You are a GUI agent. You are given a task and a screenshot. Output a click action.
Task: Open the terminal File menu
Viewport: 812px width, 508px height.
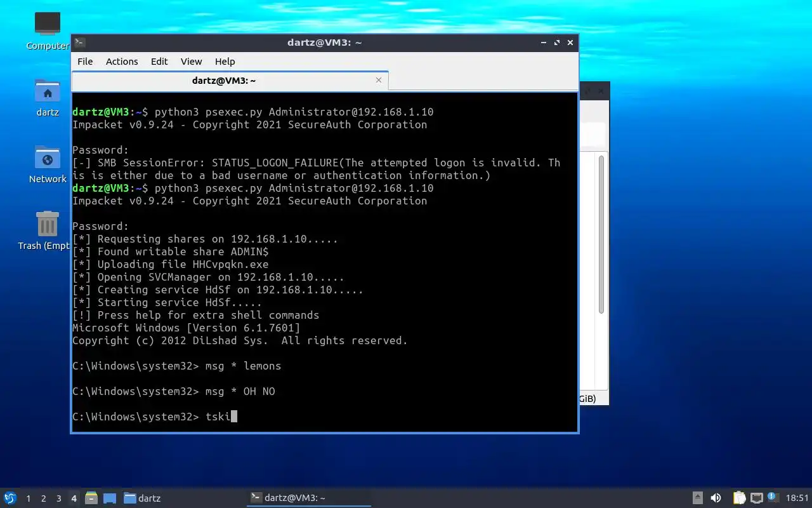85,62
